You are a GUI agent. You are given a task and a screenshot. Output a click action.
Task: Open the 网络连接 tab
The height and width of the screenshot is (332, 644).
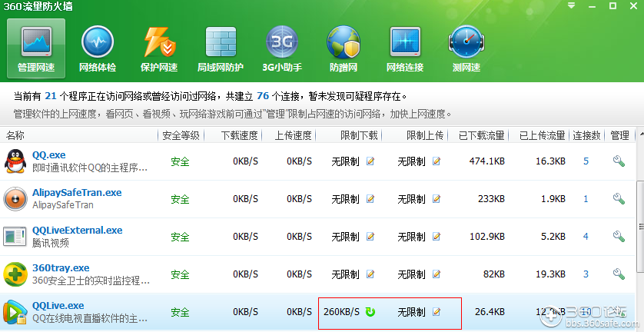[x=405, y=48]
